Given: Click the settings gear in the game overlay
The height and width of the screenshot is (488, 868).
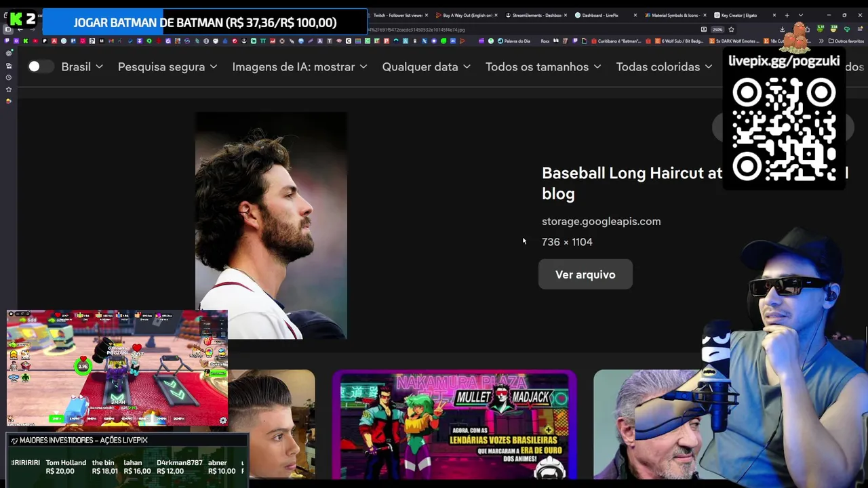Looking at the screenshot, I should point(222,420).
